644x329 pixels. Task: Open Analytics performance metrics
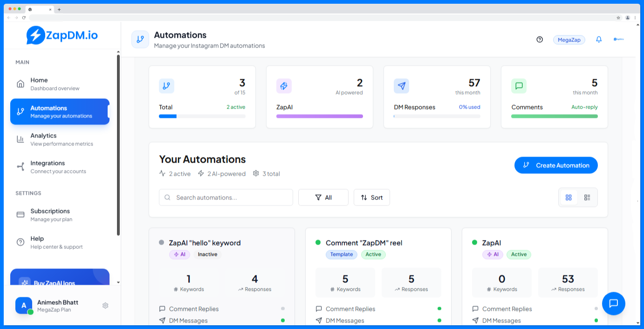(60, 139)
